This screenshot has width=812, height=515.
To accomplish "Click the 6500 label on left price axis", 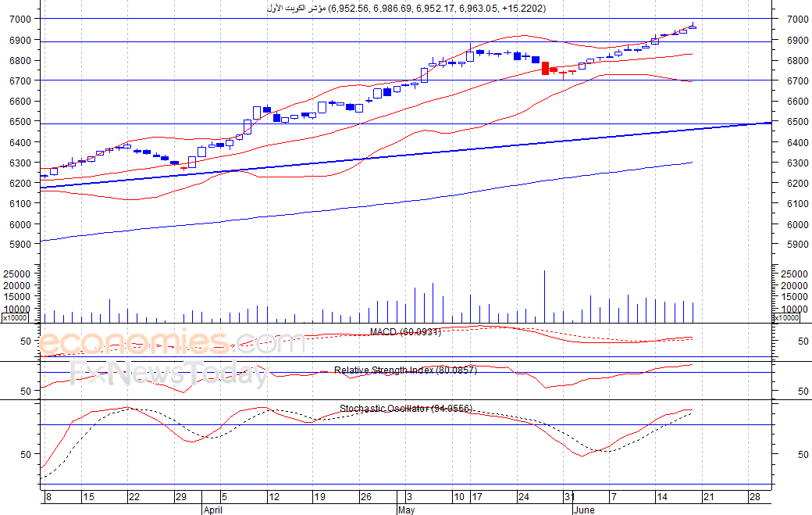I will 20,122.
